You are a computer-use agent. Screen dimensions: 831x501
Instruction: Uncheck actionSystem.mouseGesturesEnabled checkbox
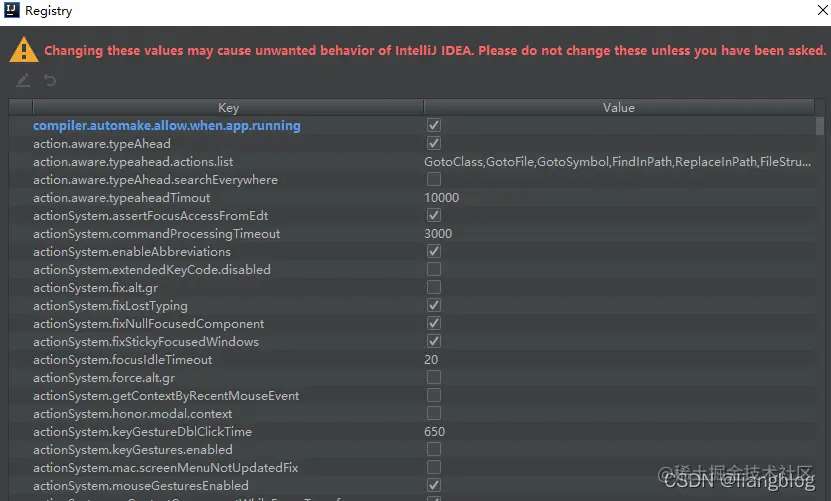click(434, 486)
